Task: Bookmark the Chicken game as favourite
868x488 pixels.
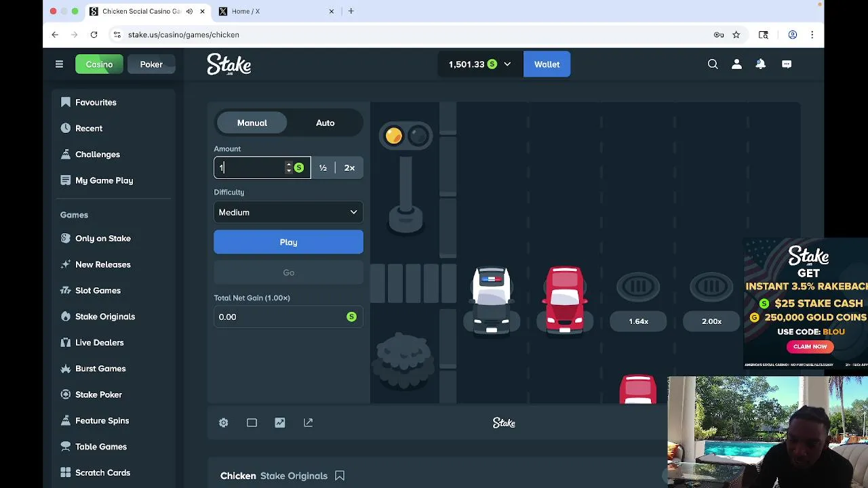Action: [x=340, y=476]
